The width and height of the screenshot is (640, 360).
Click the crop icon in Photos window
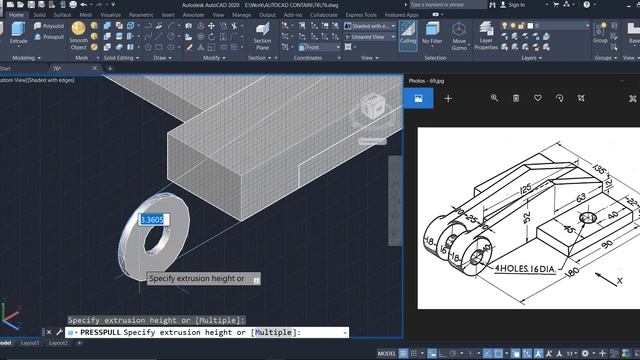581,98
